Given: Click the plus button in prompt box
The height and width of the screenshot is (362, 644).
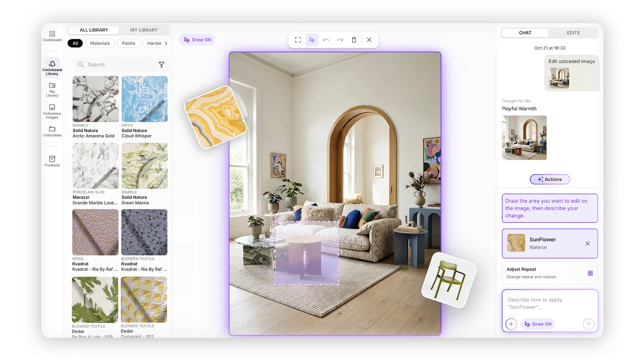Looking at the screenshot, I should (x=511, y=324).
